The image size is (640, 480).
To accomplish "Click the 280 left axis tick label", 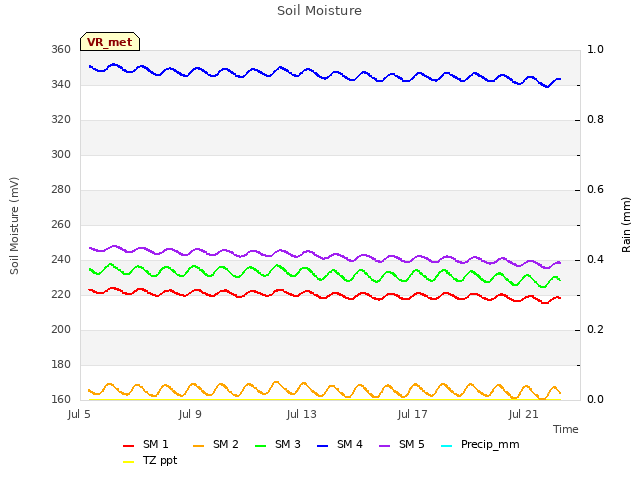I will click(61, 190).
